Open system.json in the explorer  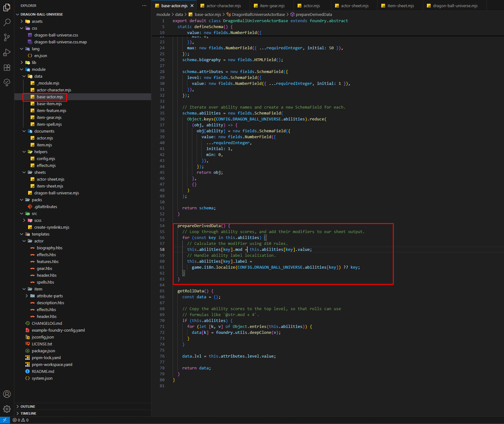point(42,378)
